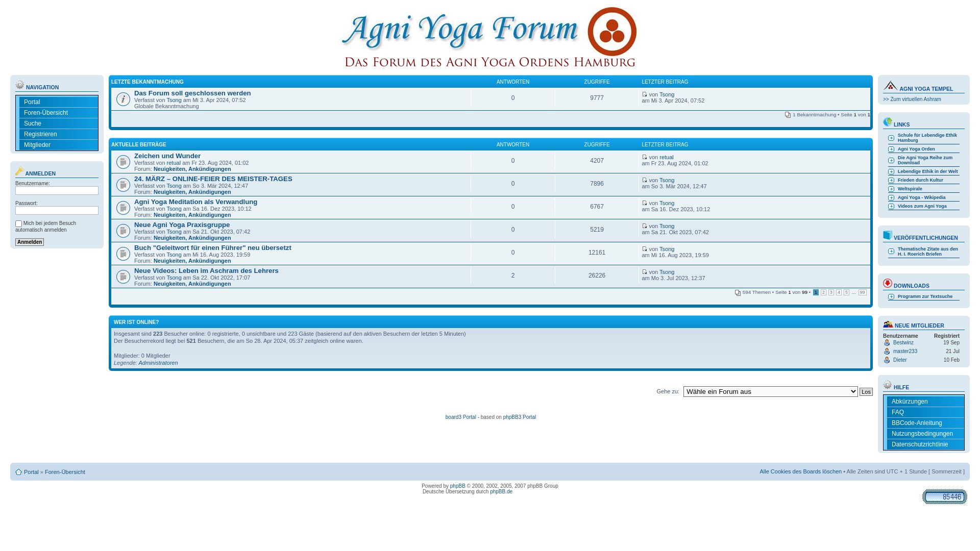Screen dimensions: 980x551
Task: Open Mitglieder in navigation menu
Action: (59, 145)
